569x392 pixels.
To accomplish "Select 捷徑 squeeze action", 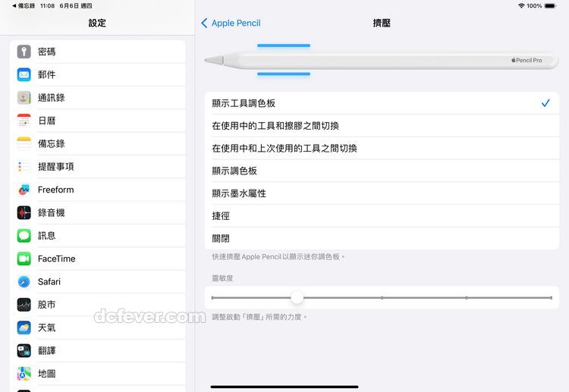I will coord(382,216).
